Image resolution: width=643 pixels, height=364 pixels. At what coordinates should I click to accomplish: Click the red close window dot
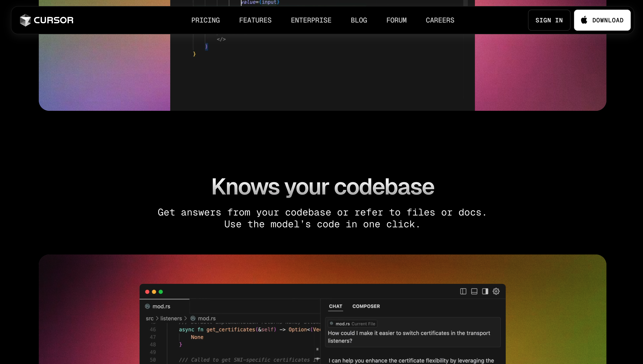pos(147,292)
